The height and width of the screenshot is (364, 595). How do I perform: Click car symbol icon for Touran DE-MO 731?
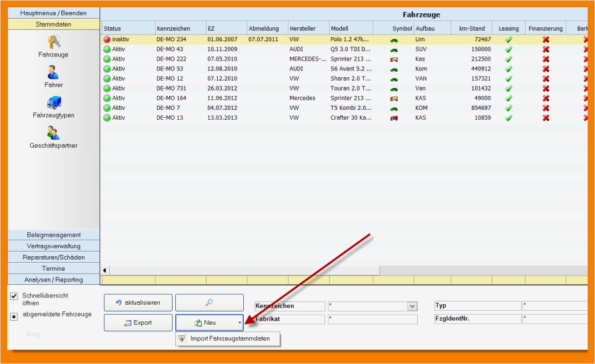point(394,89)
